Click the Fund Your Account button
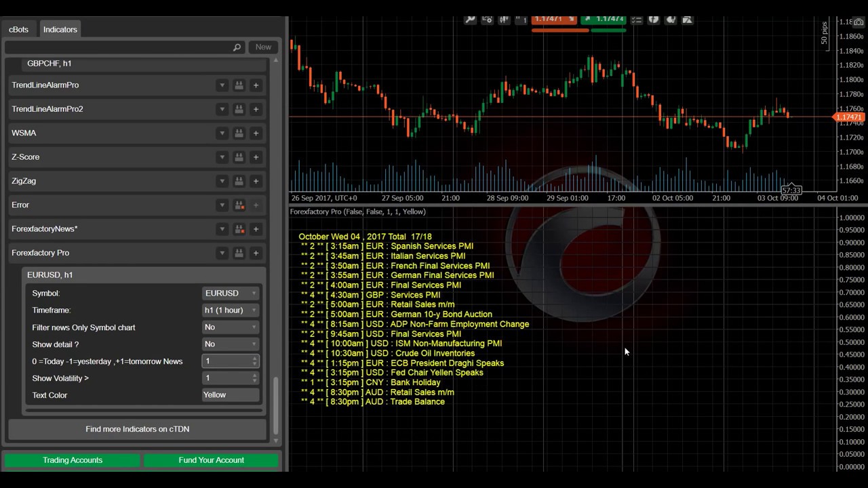Screen dimensions: 868x488 [x=211, y=460]
